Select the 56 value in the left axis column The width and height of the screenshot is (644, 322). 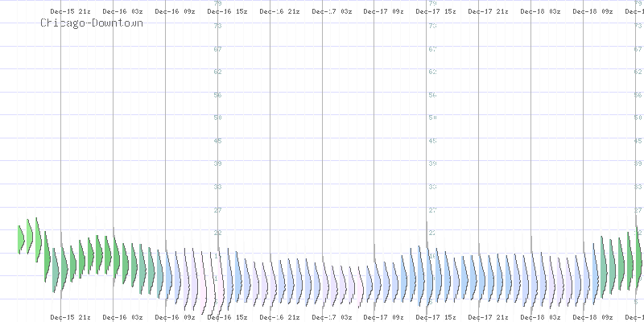(217, 95)
